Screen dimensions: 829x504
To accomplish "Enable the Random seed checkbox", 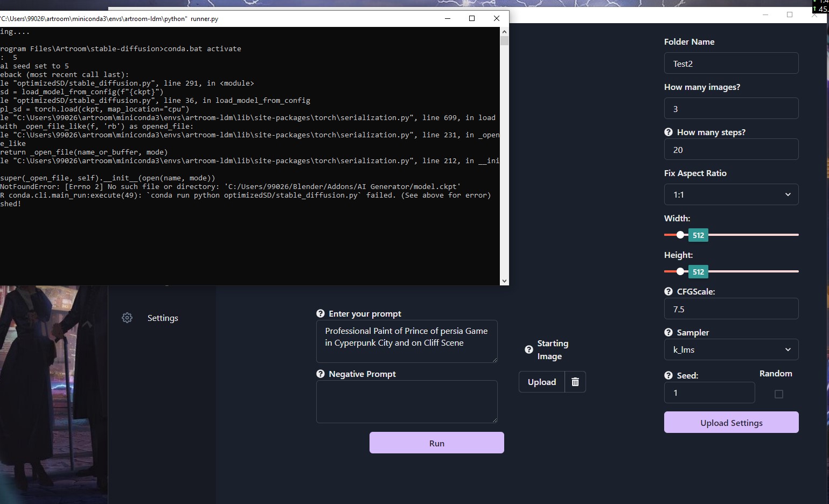I will tap(778, 394).
